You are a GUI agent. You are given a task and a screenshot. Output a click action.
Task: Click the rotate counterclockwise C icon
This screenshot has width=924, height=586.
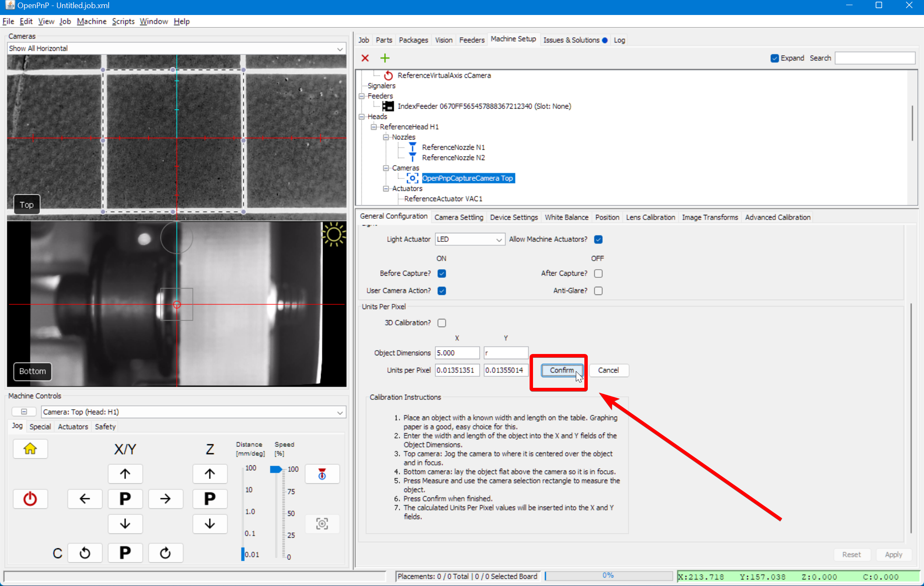pyautogui.click(x=85, y=553)
